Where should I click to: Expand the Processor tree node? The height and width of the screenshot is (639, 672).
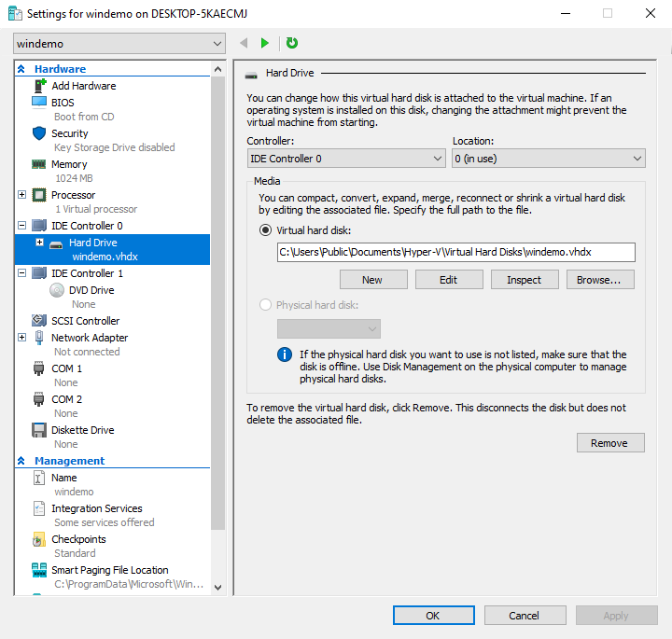click(x=21, y=195)
